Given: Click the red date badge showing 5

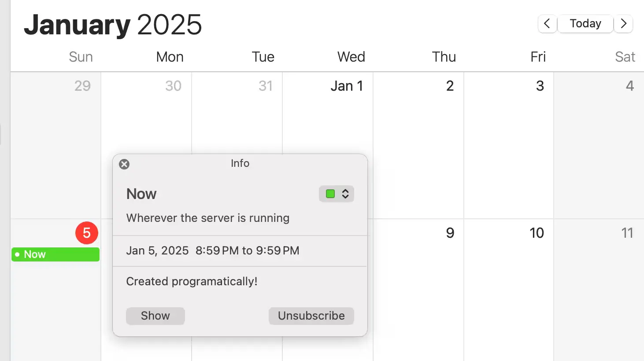Looking at the screenshot, I should (x=86, y=233).
